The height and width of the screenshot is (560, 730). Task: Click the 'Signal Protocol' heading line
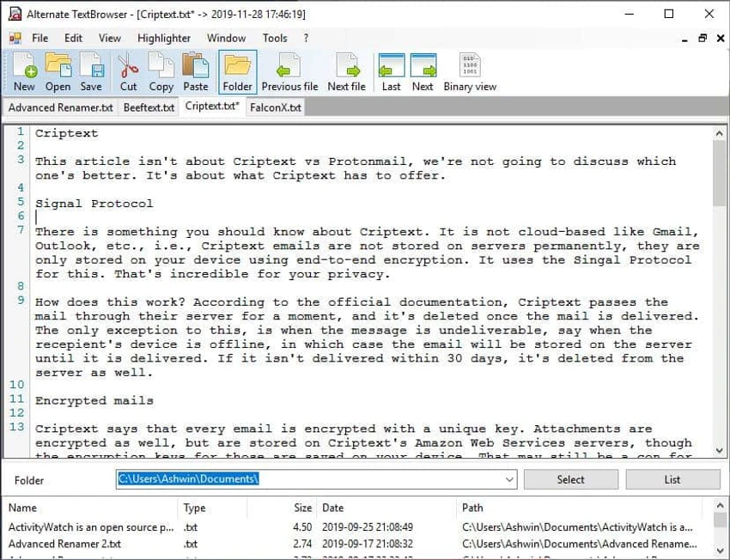point(94,204)
